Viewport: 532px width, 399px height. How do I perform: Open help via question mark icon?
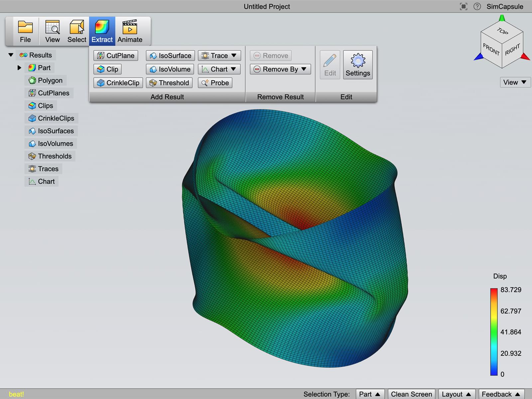pos(477,6)
